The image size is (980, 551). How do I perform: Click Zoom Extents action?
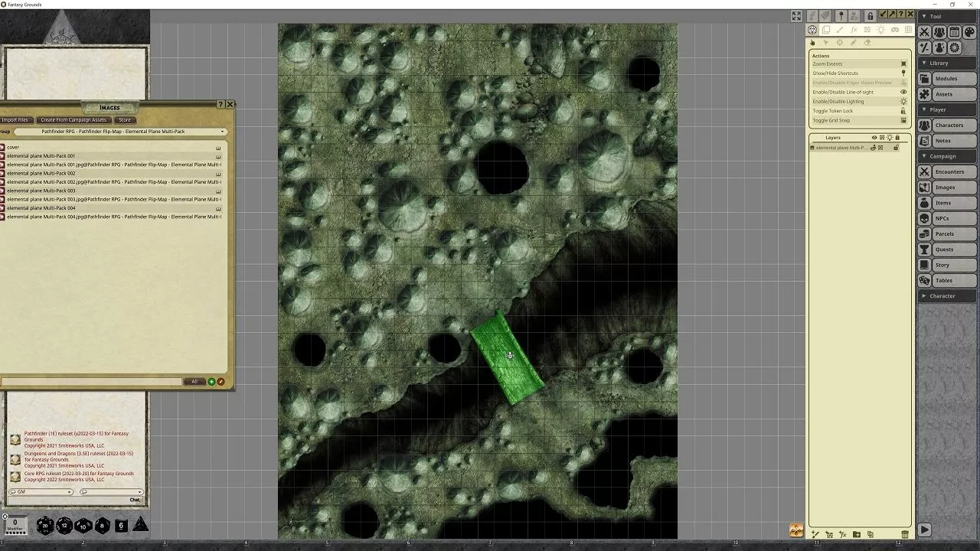pyautogui.click(x=860, y=64)
